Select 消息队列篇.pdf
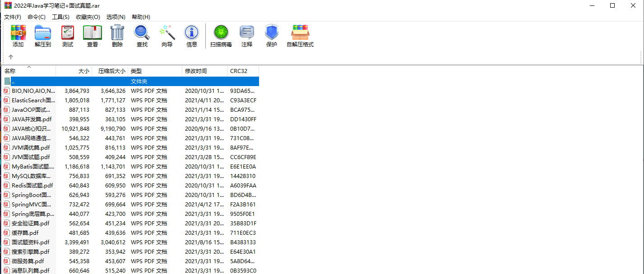 click(31, 270)
